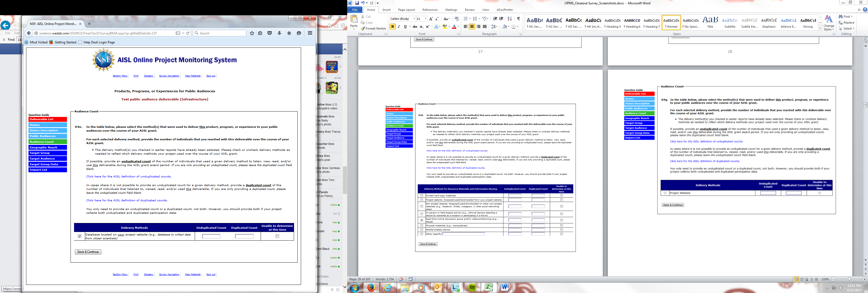Select center text alignment

click(472, 27)
